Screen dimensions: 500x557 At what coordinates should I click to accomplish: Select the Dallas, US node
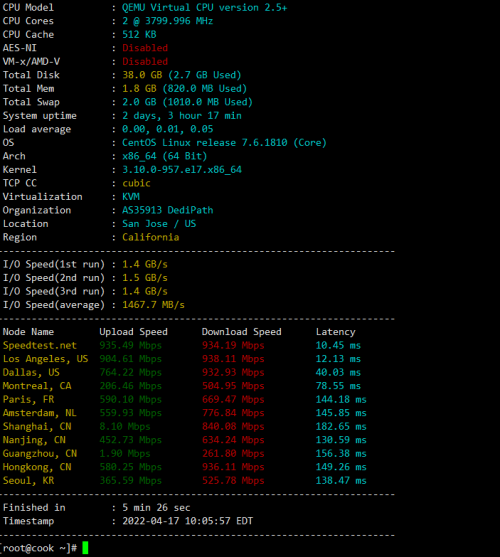pos(31,372)
